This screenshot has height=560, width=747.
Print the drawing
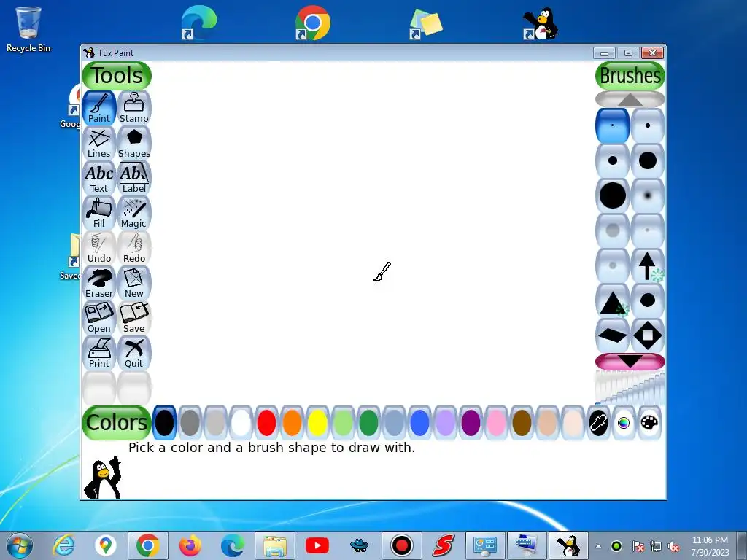[99, 354]
